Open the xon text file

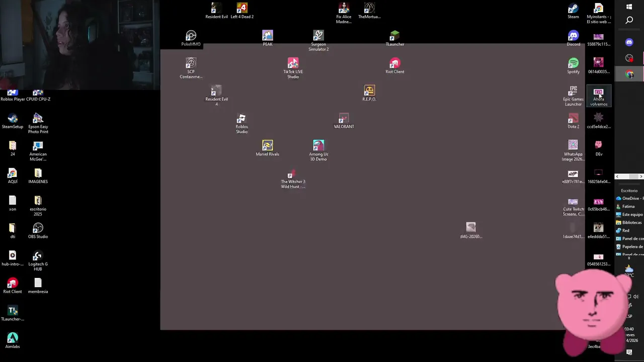coord(13,203)
